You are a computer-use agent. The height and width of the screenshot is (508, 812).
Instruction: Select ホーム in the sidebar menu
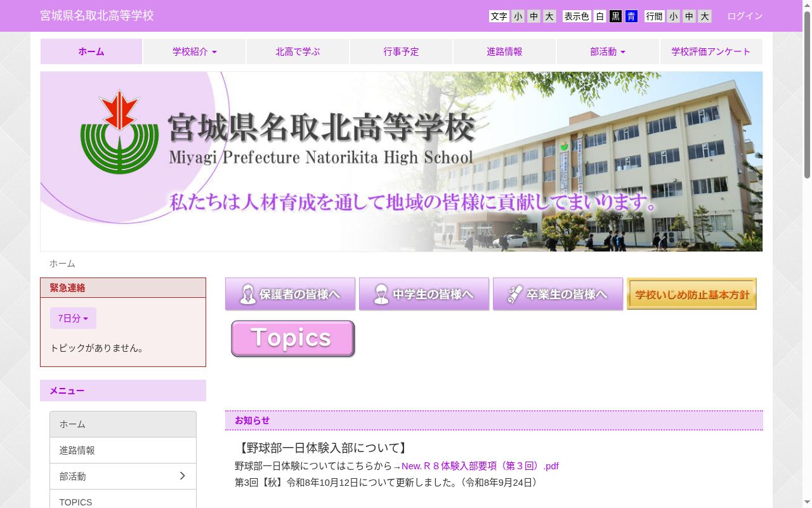coord(123,424)
